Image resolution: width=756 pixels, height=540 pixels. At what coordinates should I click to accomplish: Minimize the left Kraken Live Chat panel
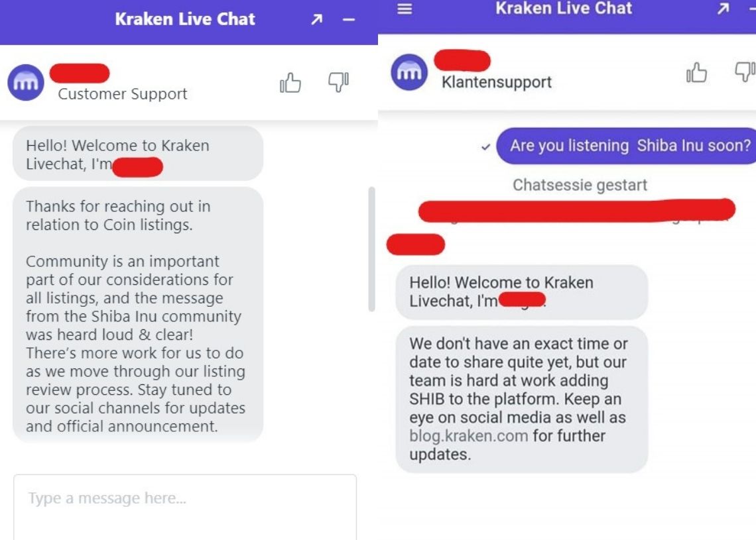[349, 20]
